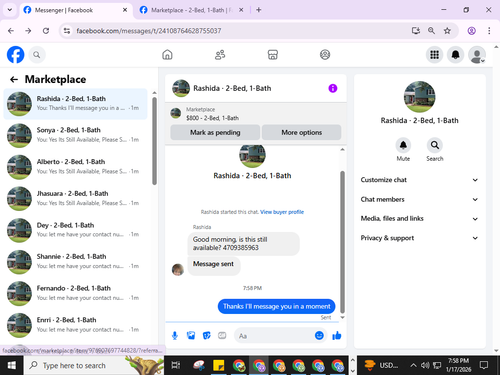Switch to the Messenger | Facebook tab

[x=75, y=10]
